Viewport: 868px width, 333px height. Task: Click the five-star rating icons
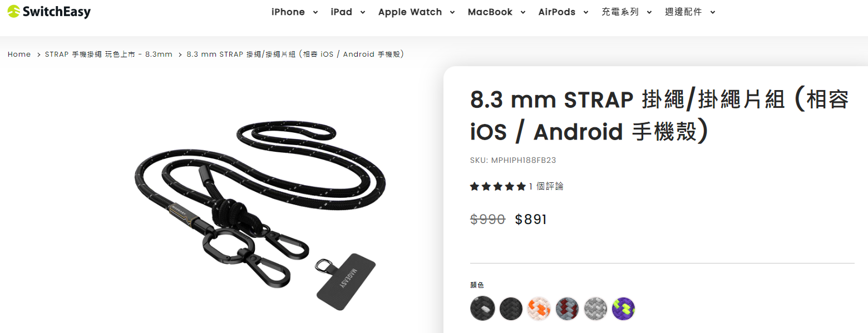point(498,186)
